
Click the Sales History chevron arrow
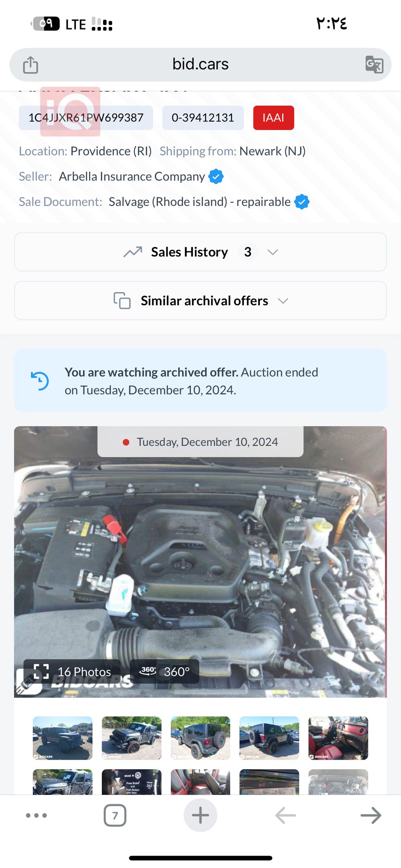point(273,252)
